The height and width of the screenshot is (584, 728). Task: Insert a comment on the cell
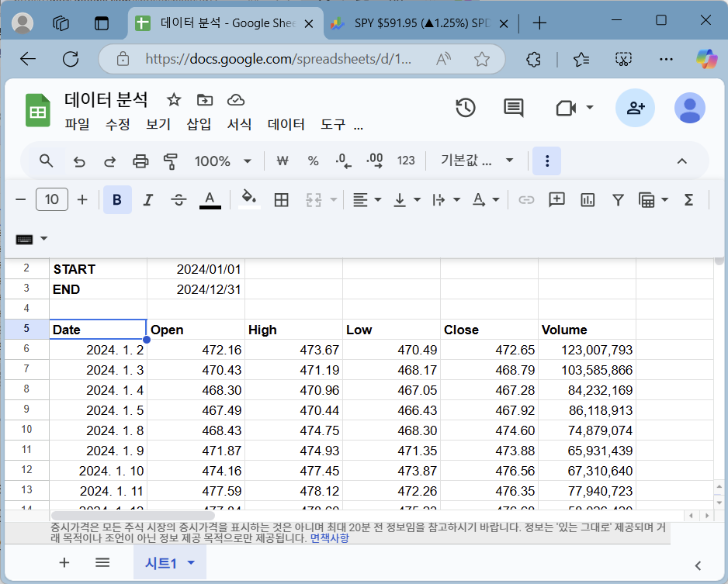coord(556,199)
